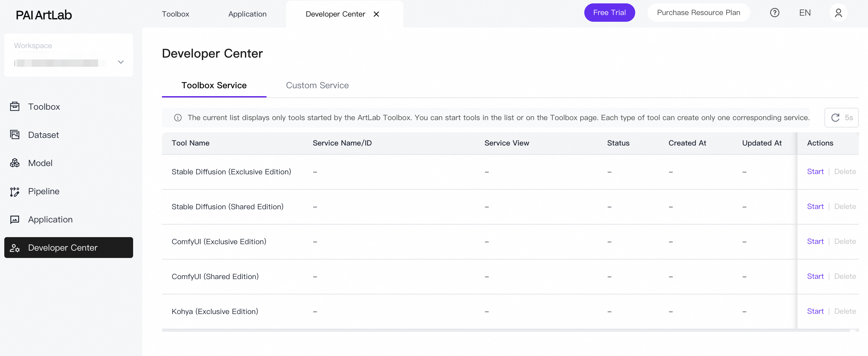The image size is (868, 356).
Task: Switch to the Custom Service tab
Action: point(317,85)
